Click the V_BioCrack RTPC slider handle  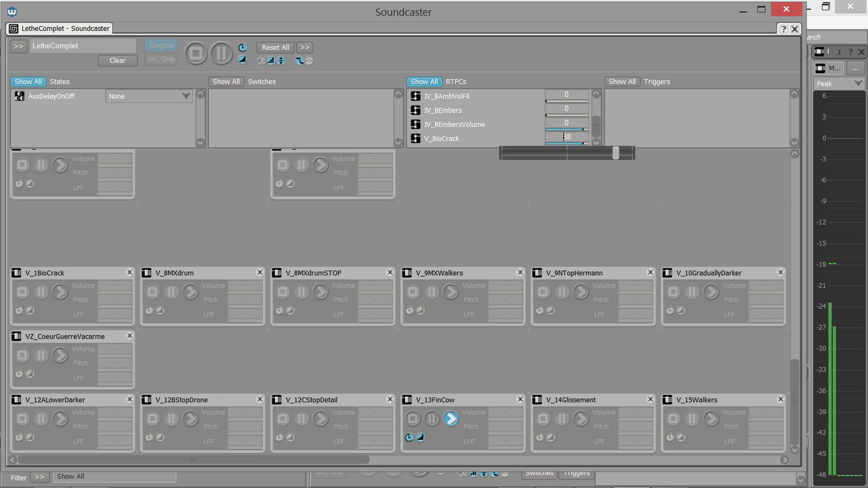pos(616,153)
